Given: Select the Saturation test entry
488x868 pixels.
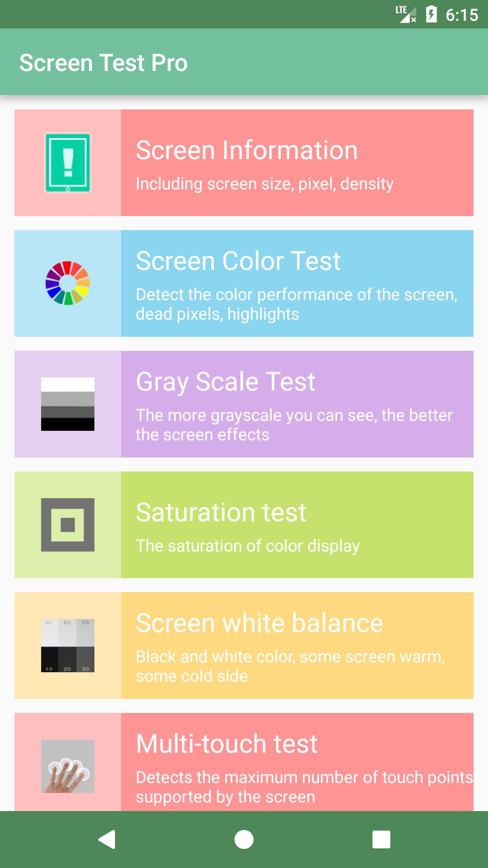Looking at the screenshot, I should (244, 525).
